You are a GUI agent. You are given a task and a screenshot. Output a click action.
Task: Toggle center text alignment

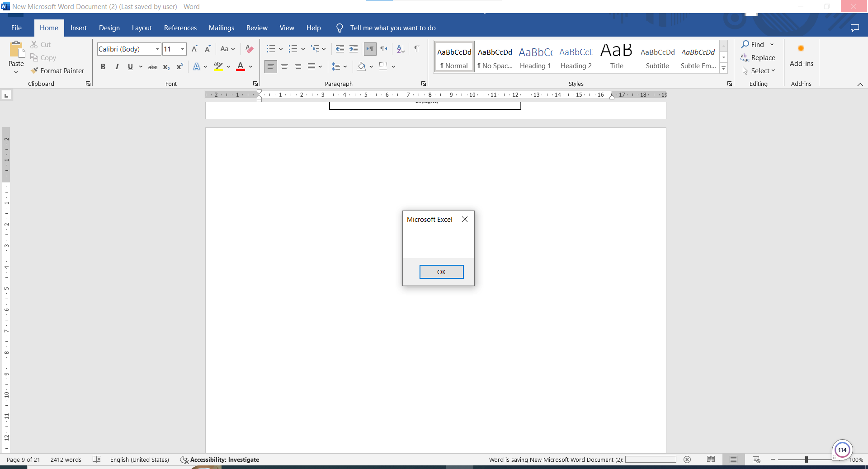pos(284,67)
